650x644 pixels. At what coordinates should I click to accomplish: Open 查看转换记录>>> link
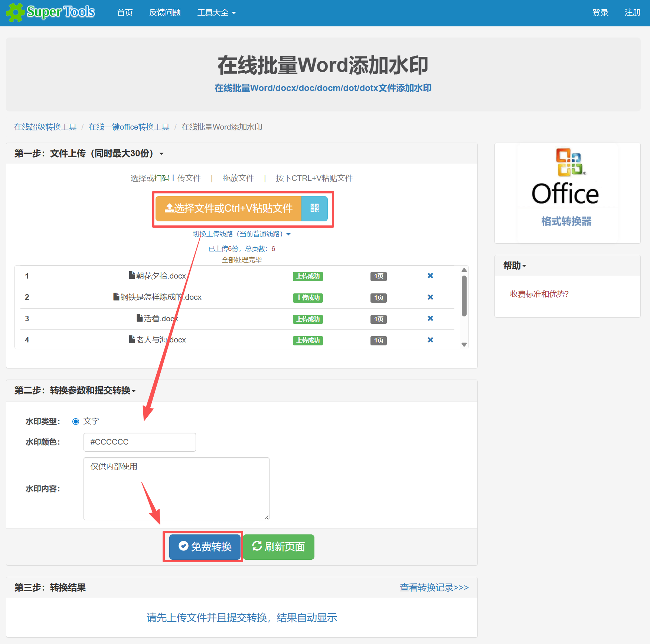[434, 587]
